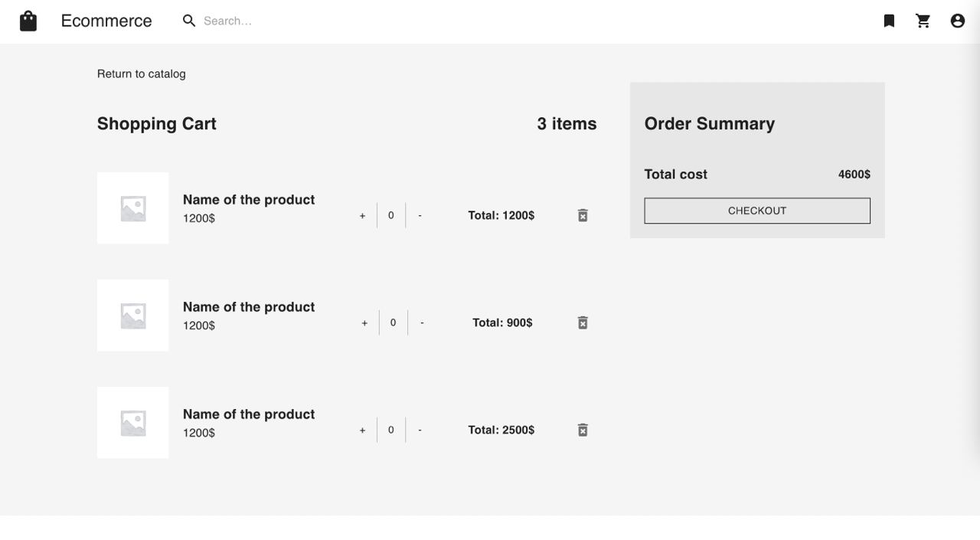Decrease quantity of the 900$ total item
The image size is (980, 540).
click(x=422, y=323)
